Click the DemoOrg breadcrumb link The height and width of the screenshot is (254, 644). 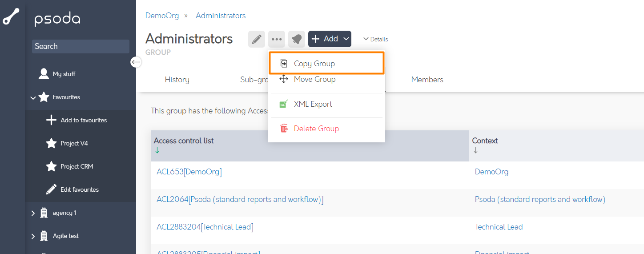[162, 16]
